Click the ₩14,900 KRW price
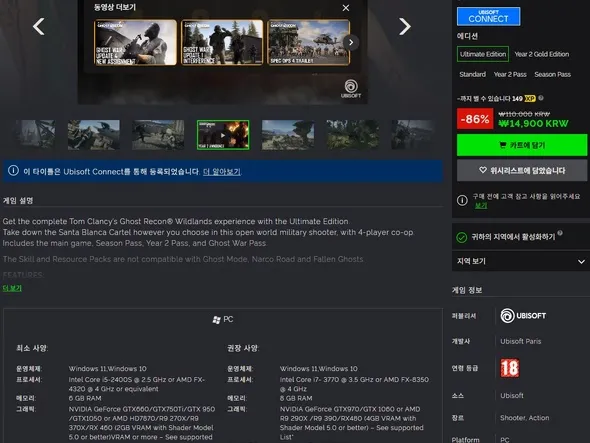Viewport: 590px width, 443px height. (533, 123)
